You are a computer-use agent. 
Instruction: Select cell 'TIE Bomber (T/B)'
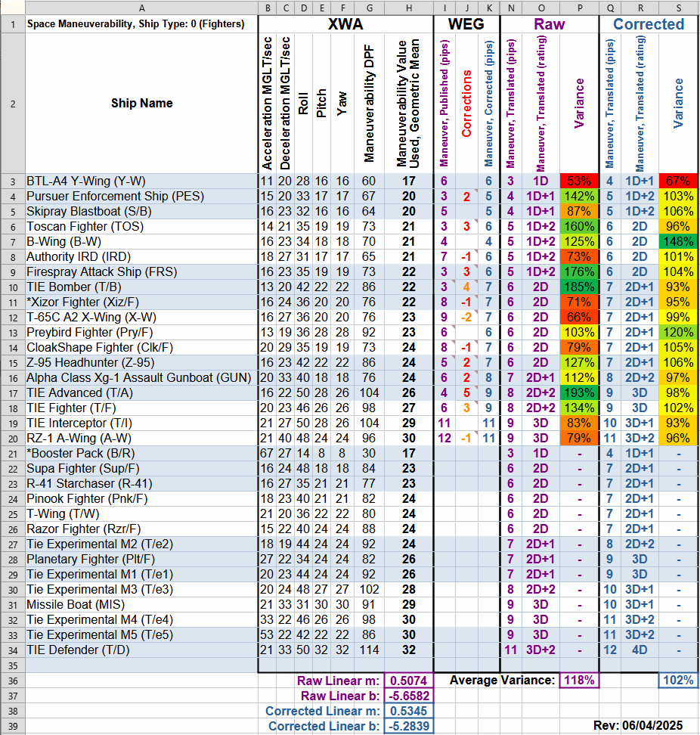click(x=141, y=287)
